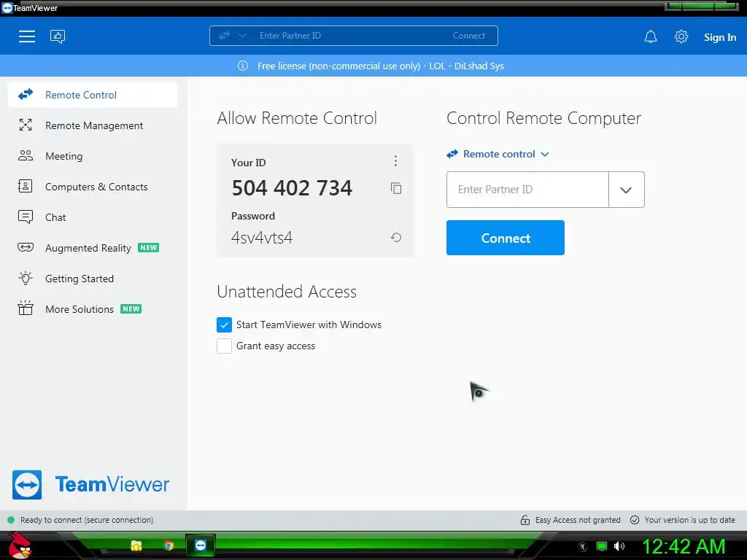Click the password text 4sv4vts4

click(262, 237)
